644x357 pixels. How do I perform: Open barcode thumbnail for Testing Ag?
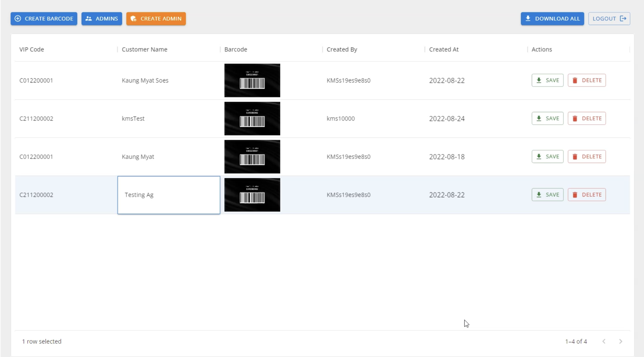252,195
